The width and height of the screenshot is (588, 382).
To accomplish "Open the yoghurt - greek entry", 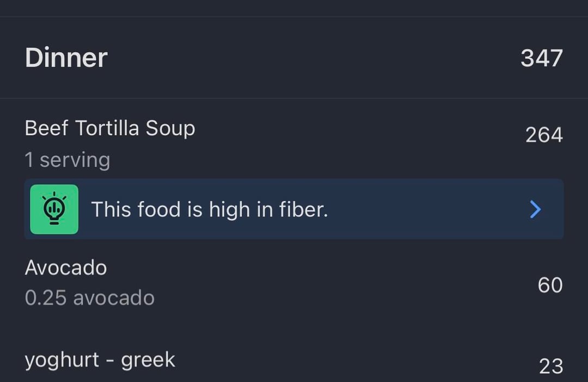I will click(x=100, y=360).
